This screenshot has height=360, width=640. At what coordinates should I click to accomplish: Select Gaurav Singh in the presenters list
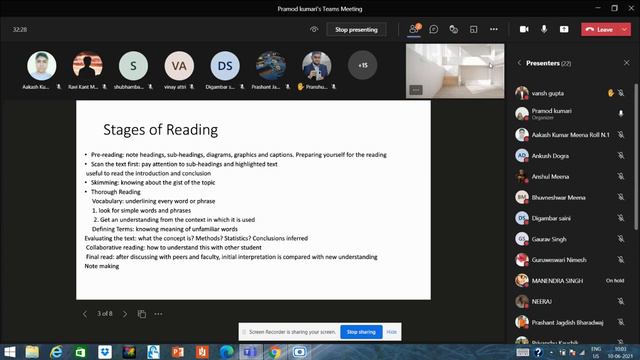coord(571,239)
